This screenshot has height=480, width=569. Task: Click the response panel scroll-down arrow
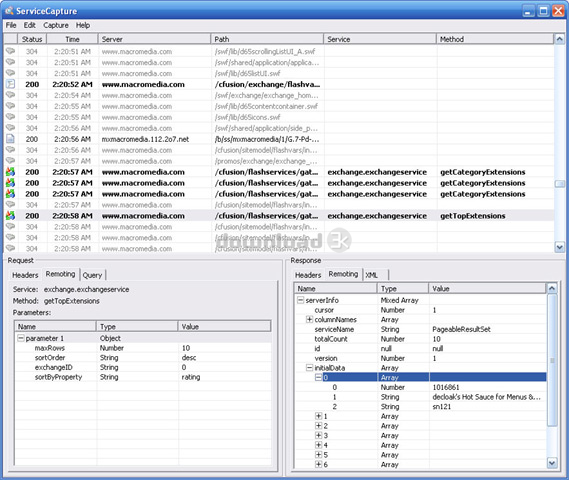click(x=552, y=463)
